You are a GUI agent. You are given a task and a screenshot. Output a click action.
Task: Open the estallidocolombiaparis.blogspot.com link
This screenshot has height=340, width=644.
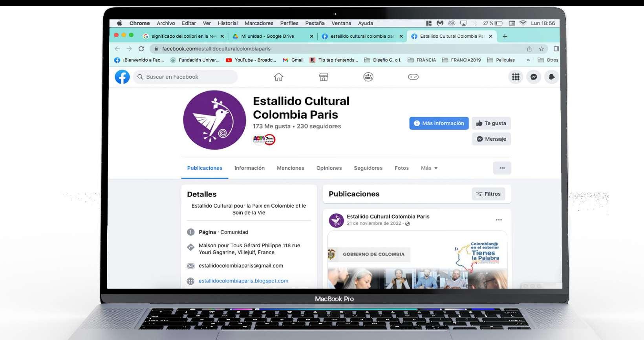click(243, 281)
